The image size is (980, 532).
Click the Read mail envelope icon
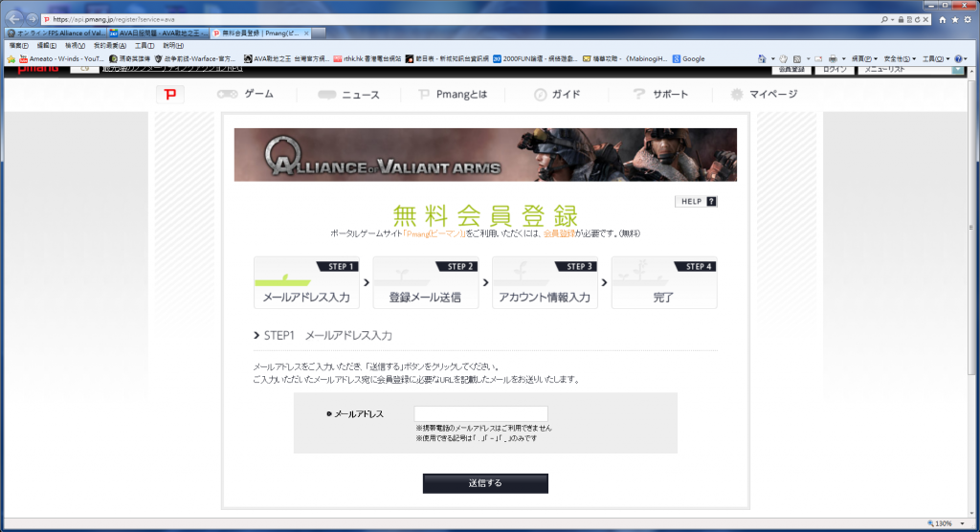click(x=818, y=58)
